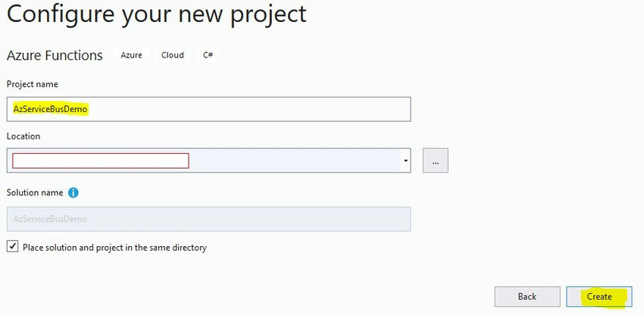Select the Cloud tag
The image size is (644, 315).
(173, 55)
